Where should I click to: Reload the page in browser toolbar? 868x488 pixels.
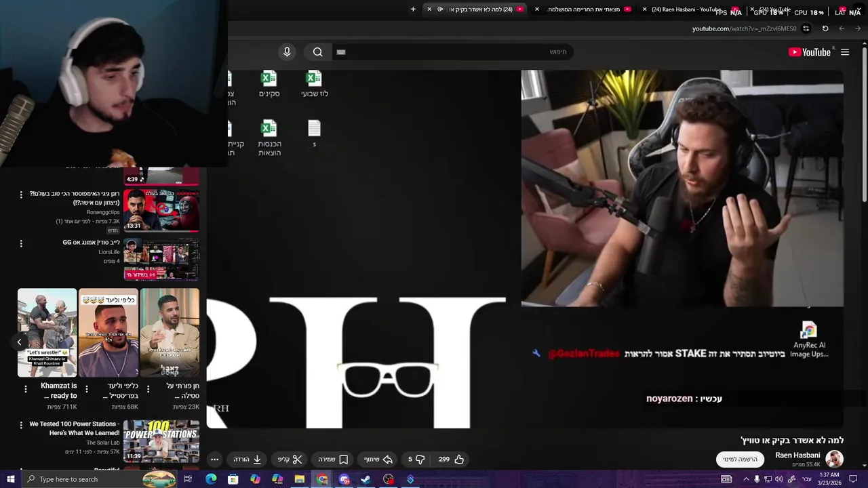[x=825, y=28]
